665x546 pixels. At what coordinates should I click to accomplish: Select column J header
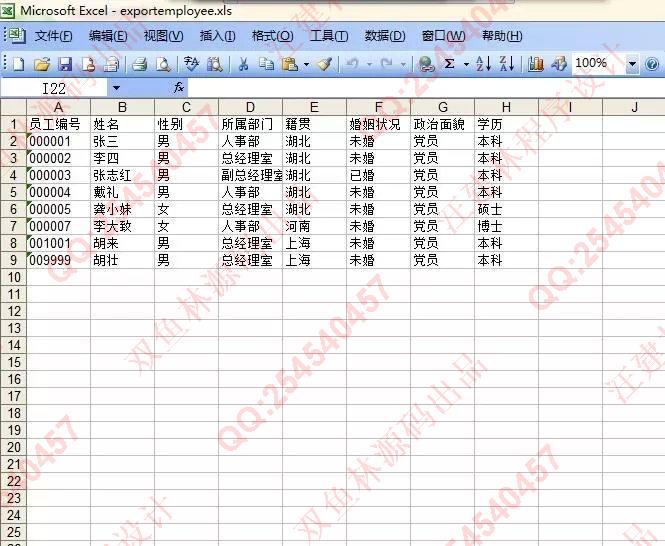[634, 107]
